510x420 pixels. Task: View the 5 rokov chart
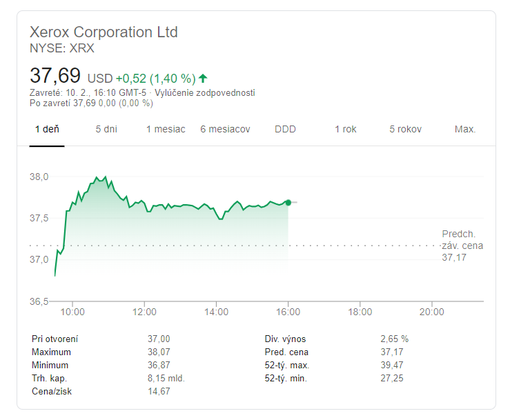pyautogui.click(x=406, y=130)
